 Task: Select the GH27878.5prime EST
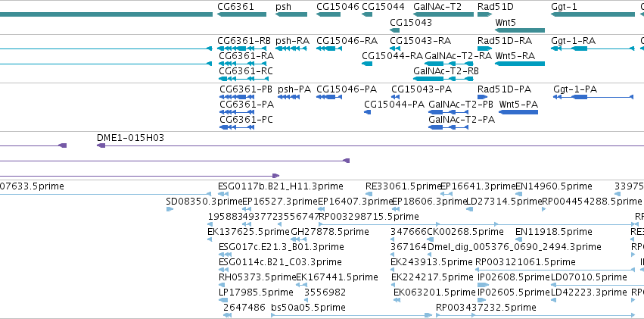[x=299, y=239]
